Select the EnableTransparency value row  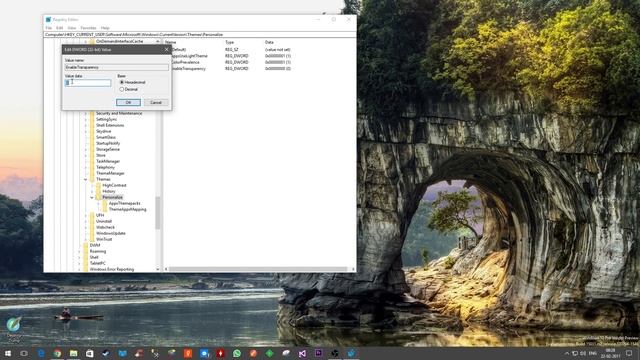click(x=231, y=69)
